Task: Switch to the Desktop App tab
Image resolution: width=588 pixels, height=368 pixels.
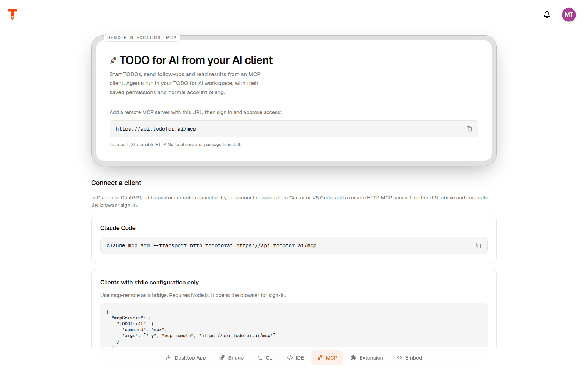Action: [x=186, y=358]
